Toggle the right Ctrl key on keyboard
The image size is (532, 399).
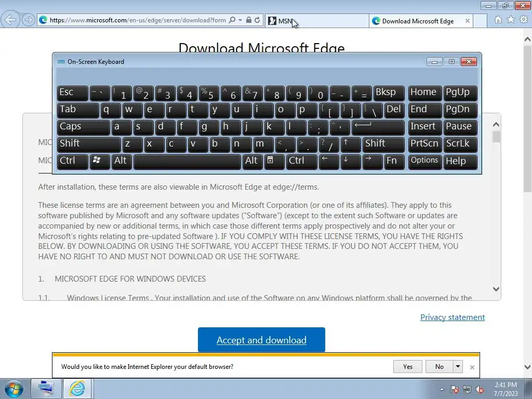tap(302, 162)
